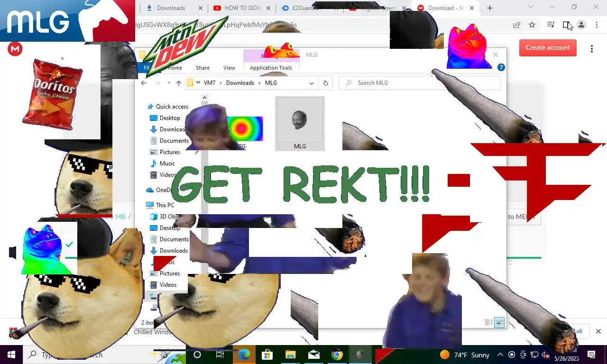This screenshot has width=607, height=364.
Task: Click the MLG app taskbar icon
Action: pyautogui.click(x=360, y=355)
